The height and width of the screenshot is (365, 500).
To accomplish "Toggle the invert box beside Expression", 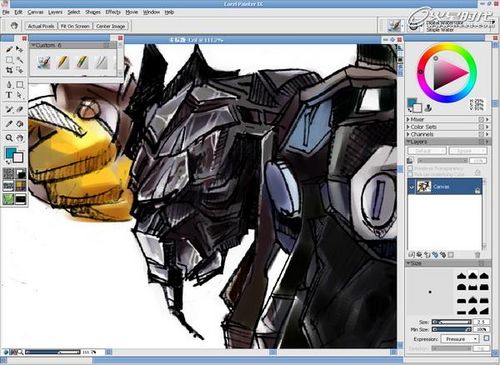I will pyautogui.click(x=486, y=338).
